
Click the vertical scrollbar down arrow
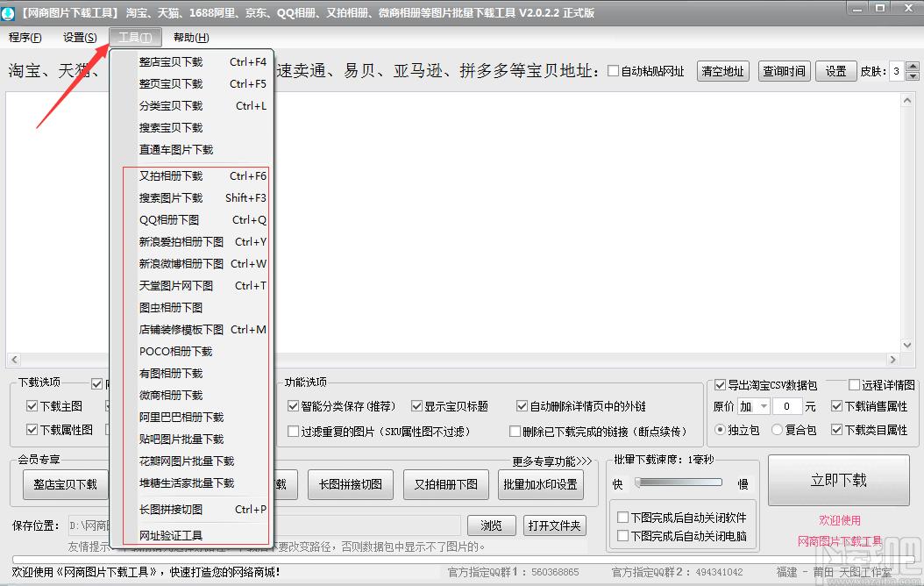907,345
